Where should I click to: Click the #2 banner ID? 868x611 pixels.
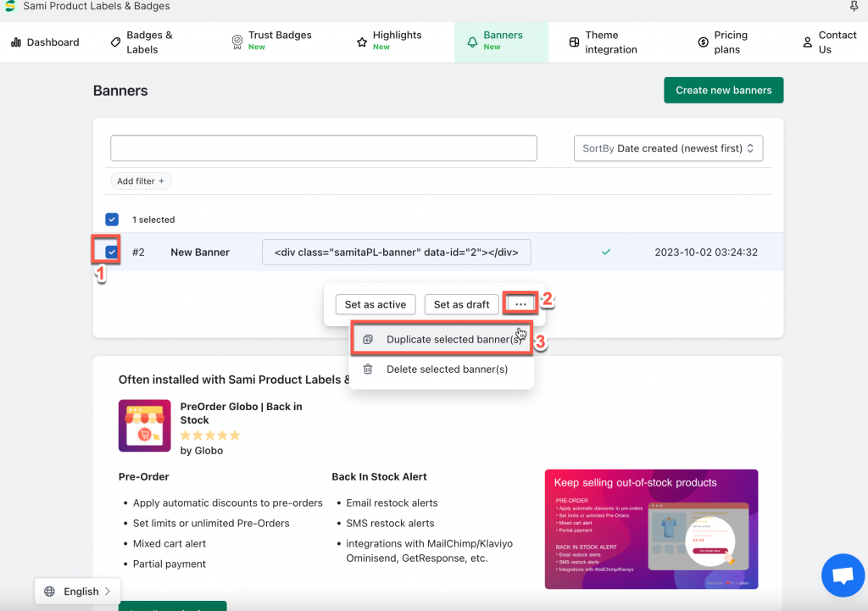click(138, 253)
